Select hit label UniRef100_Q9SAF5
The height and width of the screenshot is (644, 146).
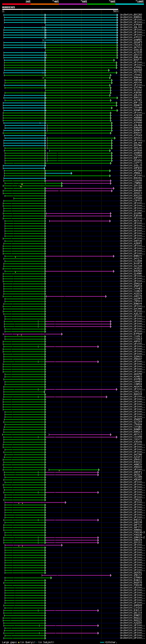click(x=131, y=42)
